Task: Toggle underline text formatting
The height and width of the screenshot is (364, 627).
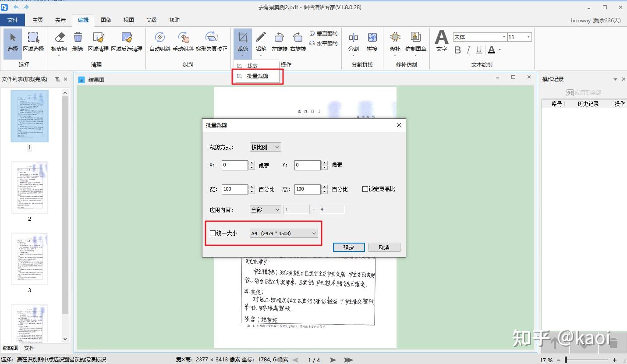Action: [x=479, y=50]
